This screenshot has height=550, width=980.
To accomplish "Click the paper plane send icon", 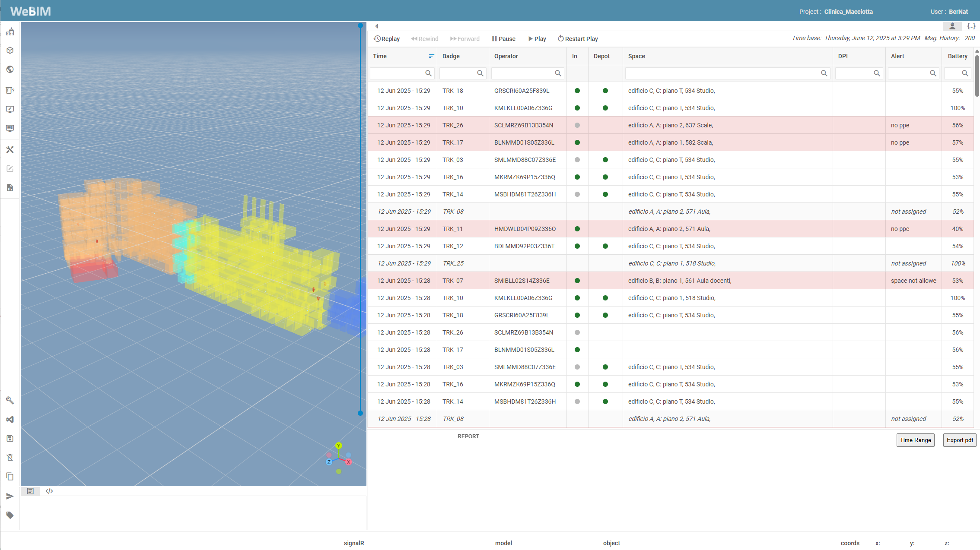I will coord(10,496).
